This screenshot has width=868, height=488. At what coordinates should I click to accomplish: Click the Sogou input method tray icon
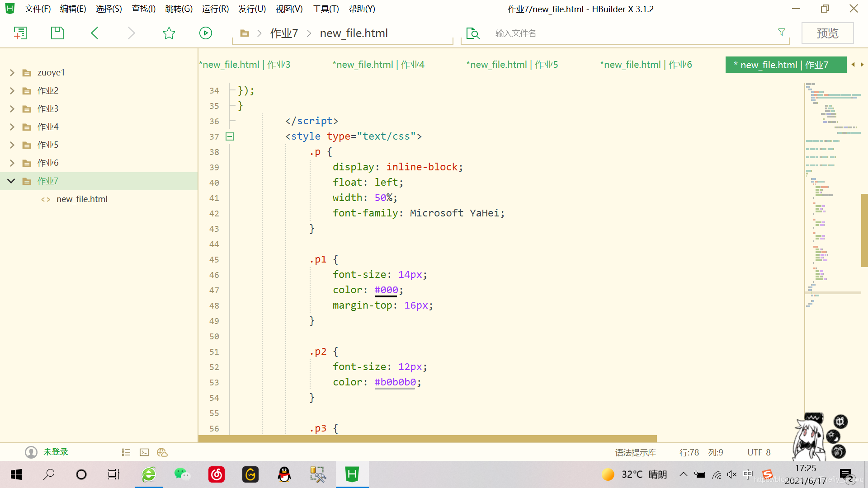click(x=767, y=474)
